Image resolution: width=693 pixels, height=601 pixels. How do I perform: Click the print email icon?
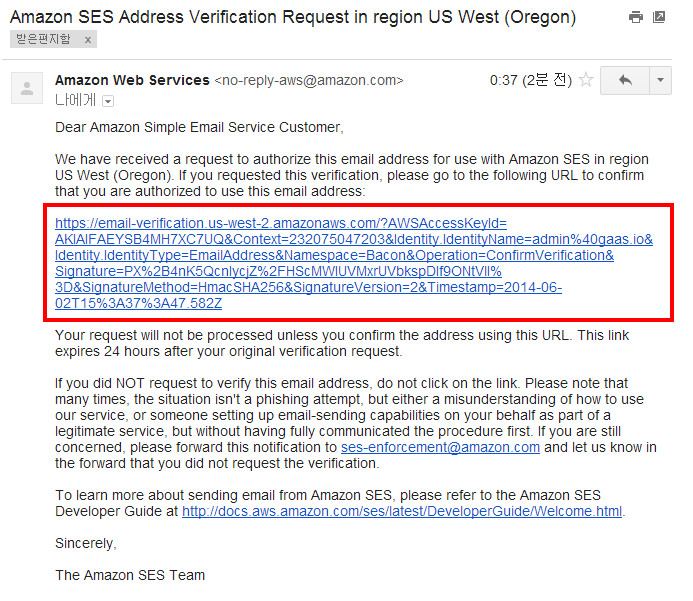tap(636, 17)
